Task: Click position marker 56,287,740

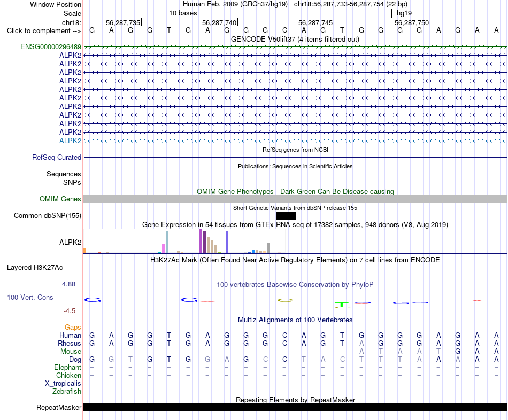Action: pyautogui.click(x=219, y=22)
